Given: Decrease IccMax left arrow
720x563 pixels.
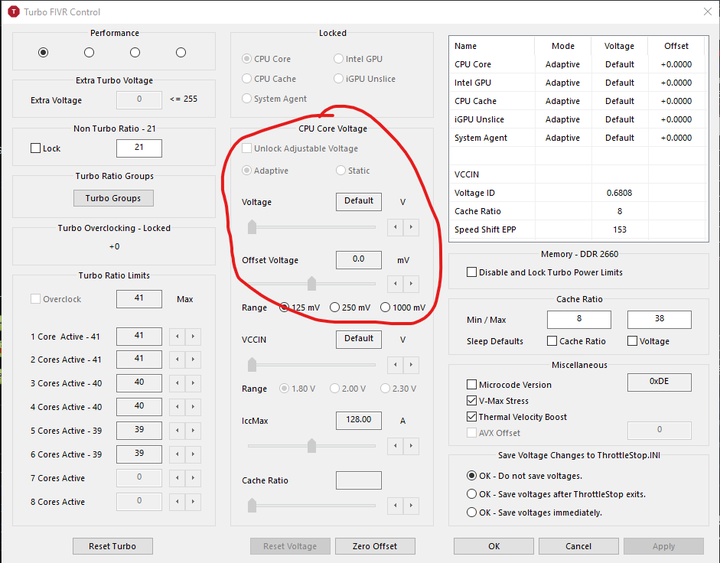Looking at the screenshot, I should (x=395, y=446).
